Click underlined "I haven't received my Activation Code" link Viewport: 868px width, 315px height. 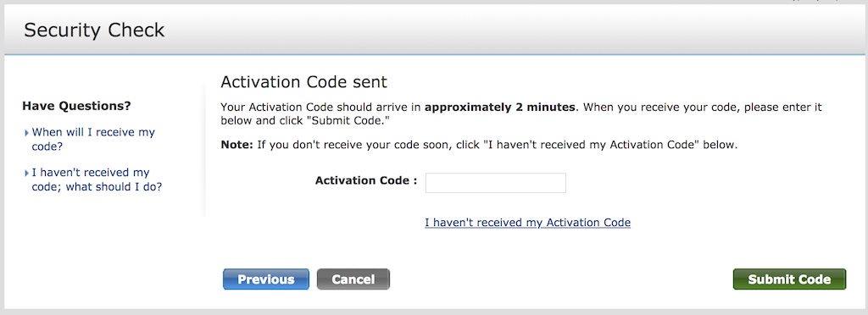click(x=527, y=223)
